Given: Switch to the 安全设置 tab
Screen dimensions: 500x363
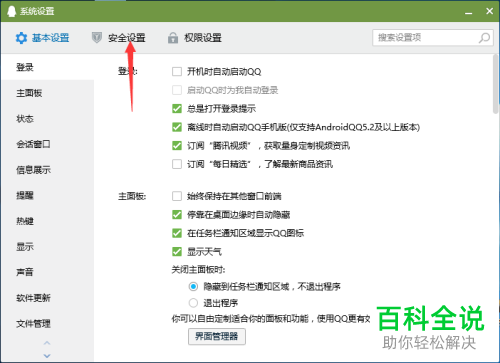Looking at the screenshot, I should (118, 38).
